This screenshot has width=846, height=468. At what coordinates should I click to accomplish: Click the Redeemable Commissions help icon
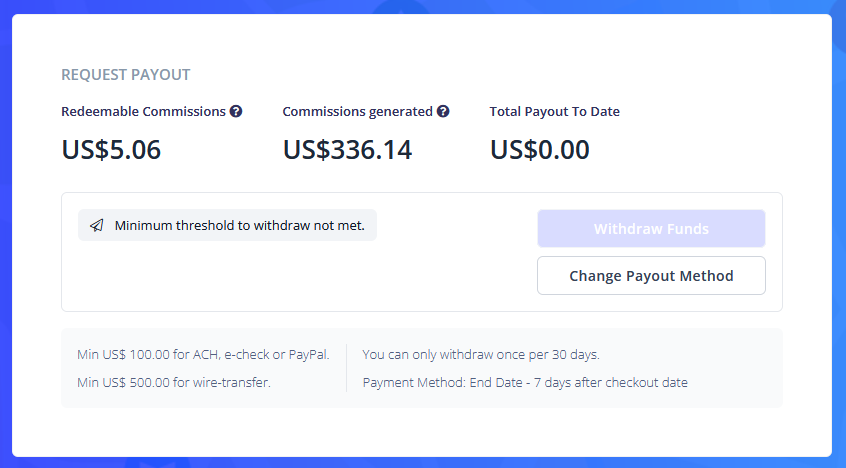point(236,111)
